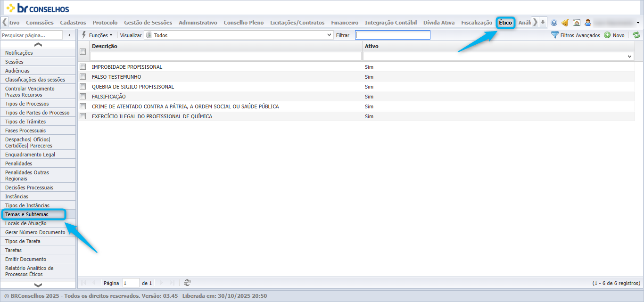Go to the last page arrow
This screenshot has height=302, width=644.
[x=172, y=283]
